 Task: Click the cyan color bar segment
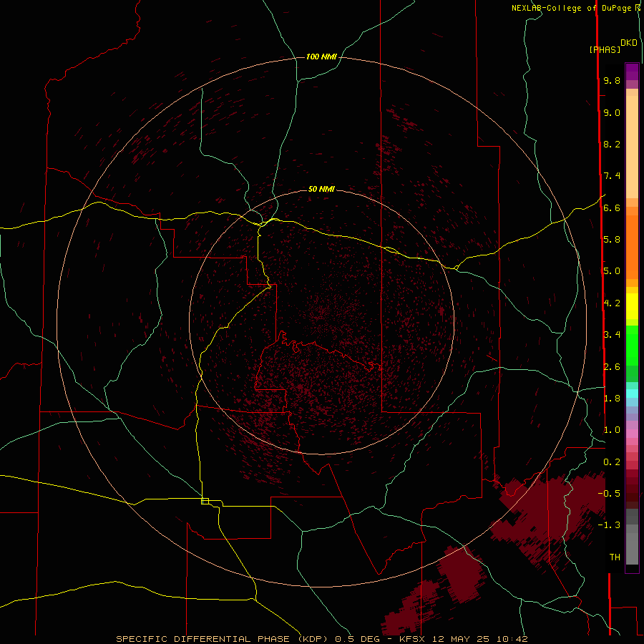[632, 394]
